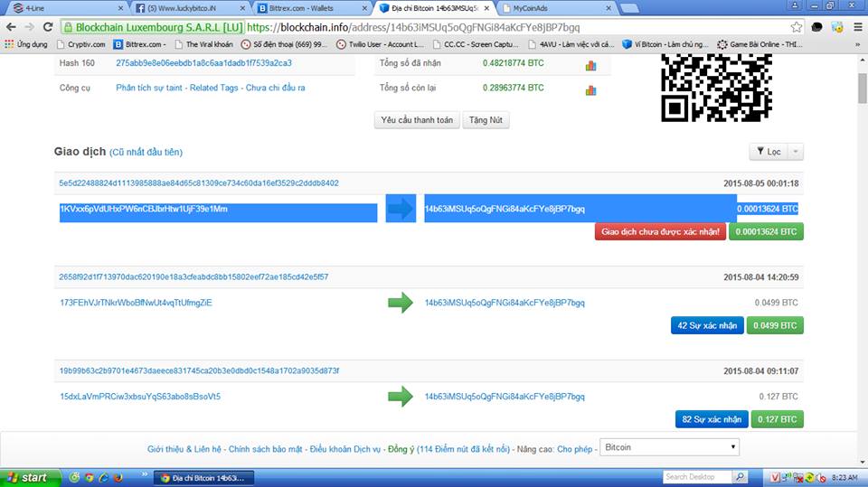Reload the blockchain.info page
This screenshot has width=868, height=487.
tap(48, 27)
